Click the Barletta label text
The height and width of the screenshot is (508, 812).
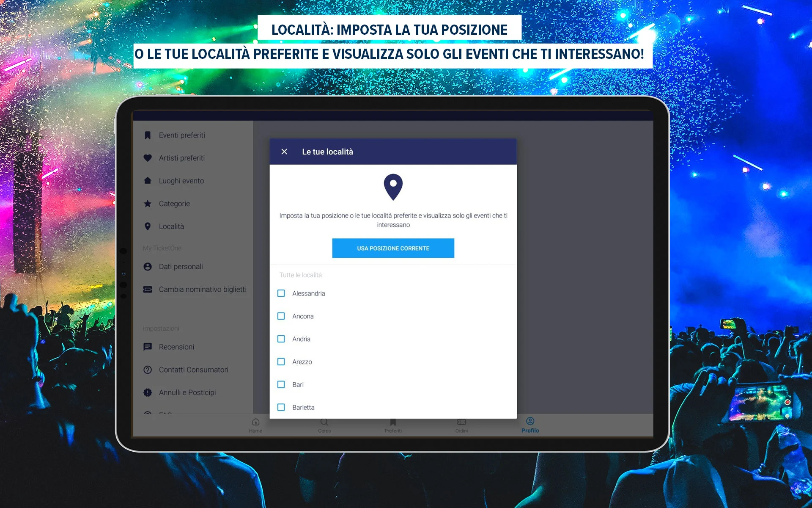303,407
